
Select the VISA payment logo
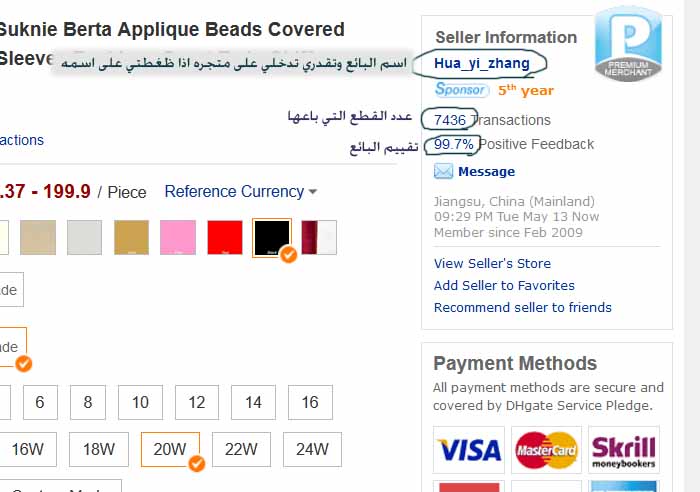468,450
